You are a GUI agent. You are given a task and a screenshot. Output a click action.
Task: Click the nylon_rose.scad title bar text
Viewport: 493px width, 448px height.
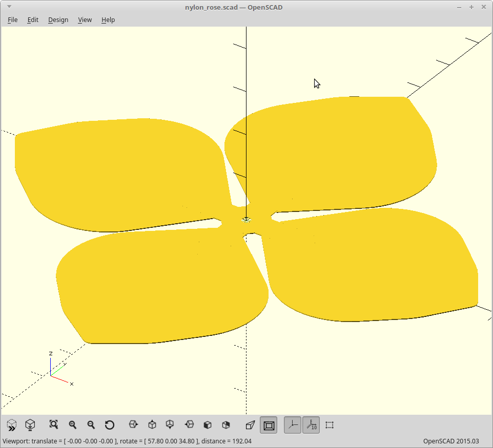(234, 7)
